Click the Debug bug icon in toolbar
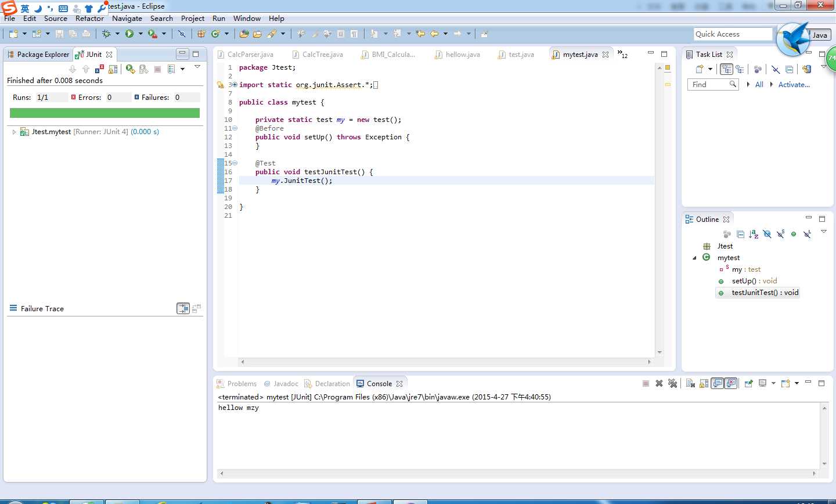836x504 pixels. (106, 34)
